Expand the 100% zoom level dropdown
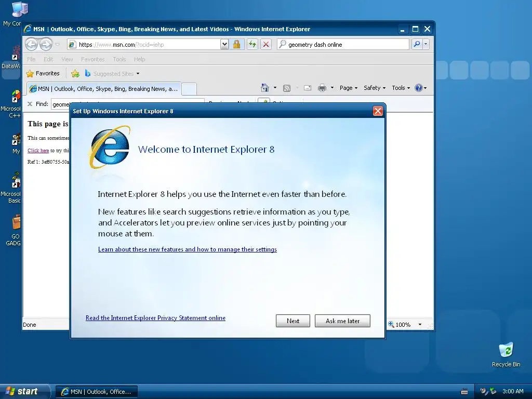The height and width of the screenshot is (399, 532). [420, 325]
